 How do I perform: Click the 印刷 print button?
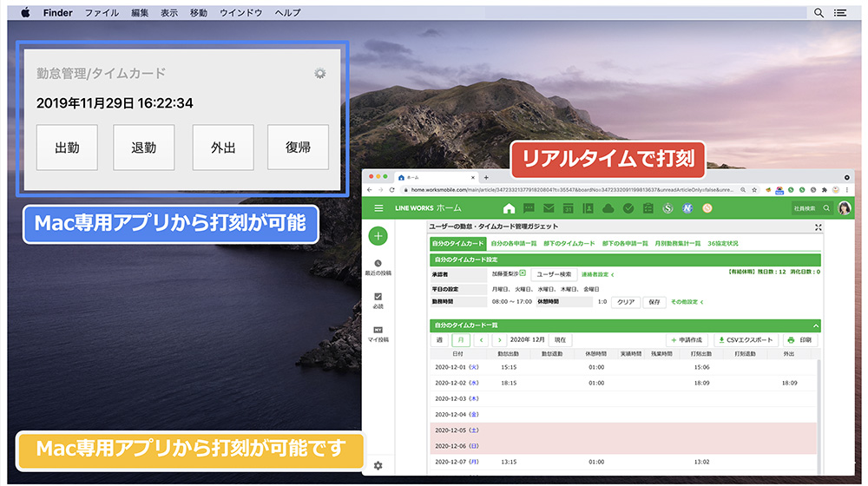[799, 340]
